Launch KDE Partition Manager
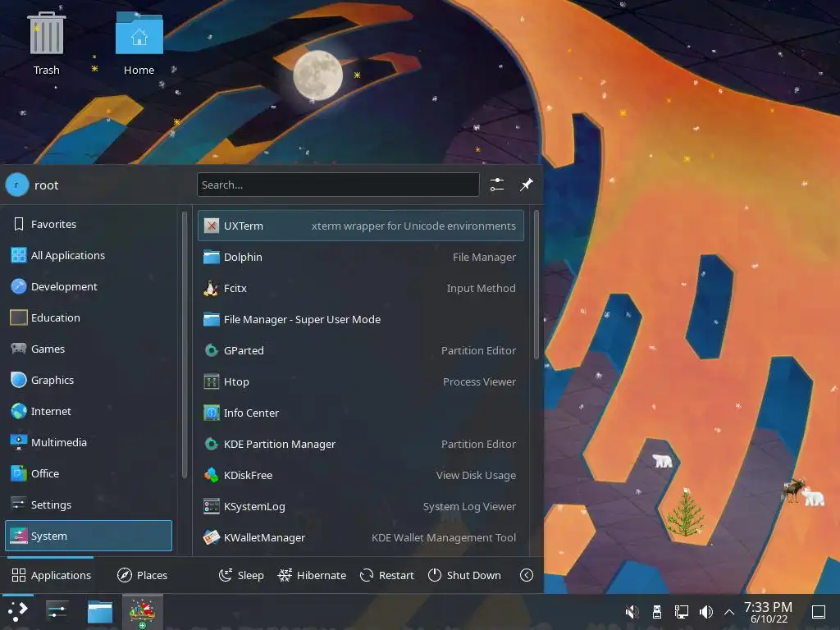 pos(361,444)
